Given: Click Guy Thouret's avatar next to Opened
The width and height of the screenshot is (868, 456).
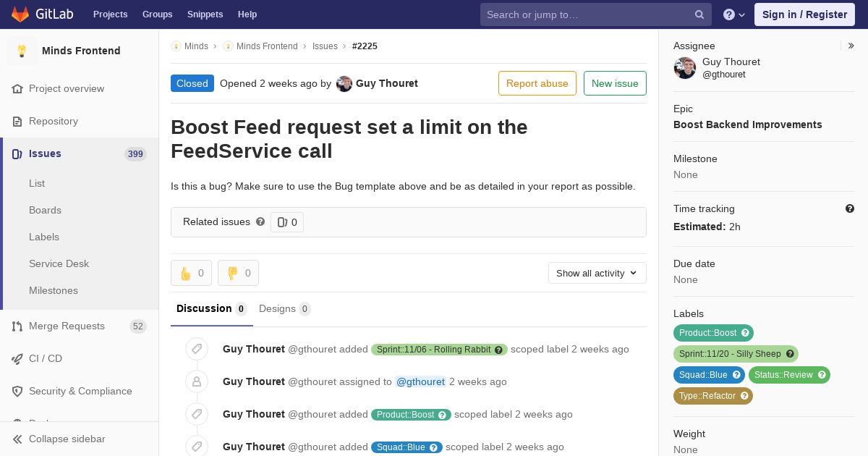Looking at the screenshot, I should click(x=344, y=83).
